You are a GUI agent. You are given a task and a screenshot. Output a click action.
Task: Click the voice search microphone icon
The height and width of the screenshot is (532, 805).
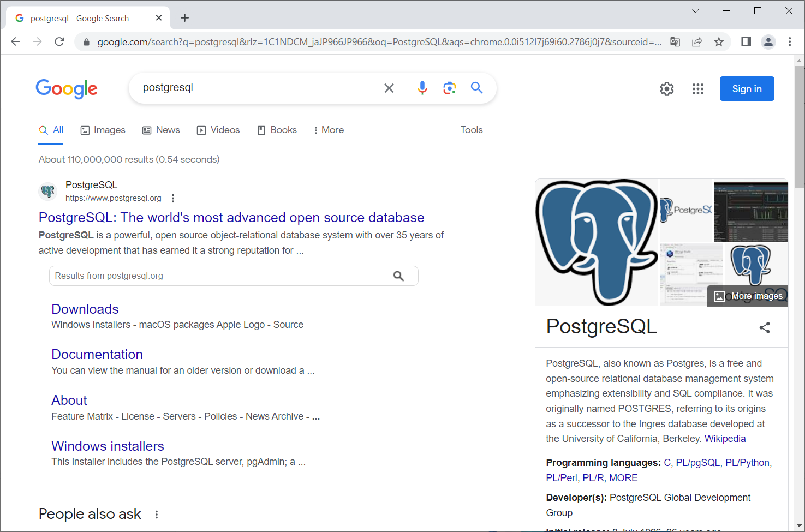click(x=422, y=88)
